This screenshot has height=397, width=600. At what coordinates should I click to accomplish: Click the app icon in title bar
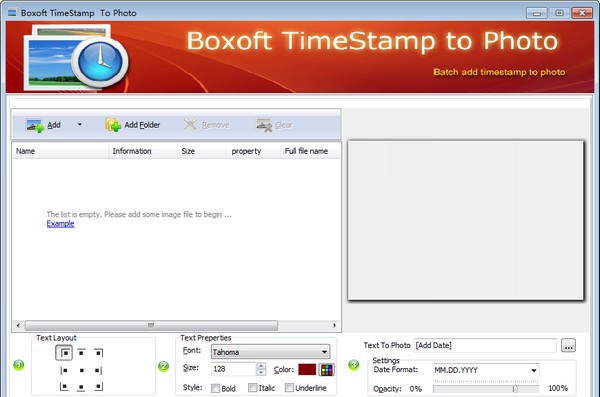pos(12,13)
